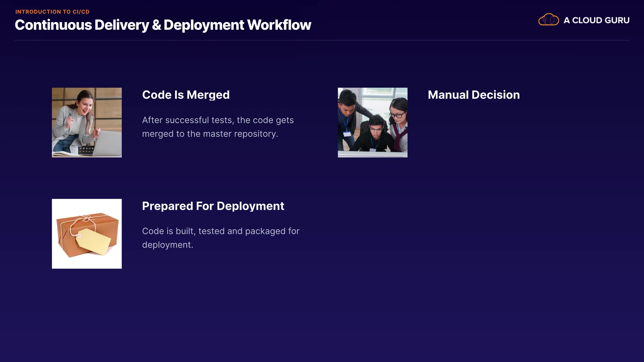Click the 'Continuous Delivery & Deployment Workflow' title
This screenshot has width=644, height=362.
pyautogui.click(x=163, y=25)
